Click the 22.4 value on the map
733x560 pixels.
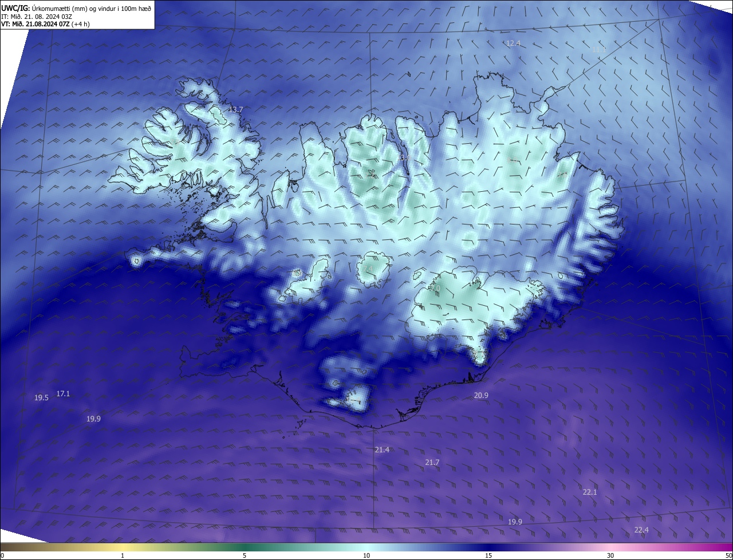click(x=641, y=530)
